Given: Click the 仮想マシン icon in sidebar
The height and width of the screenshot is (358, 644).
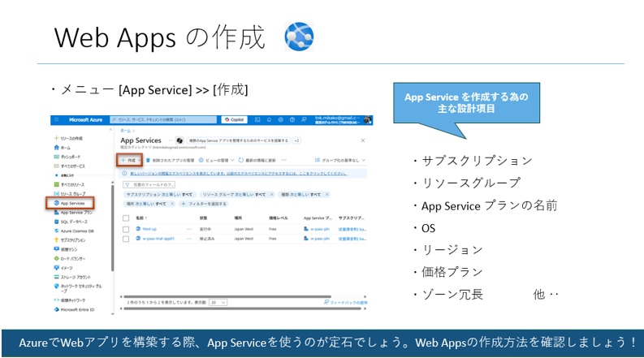Looking at the screenshot, I should pos(57,249).
